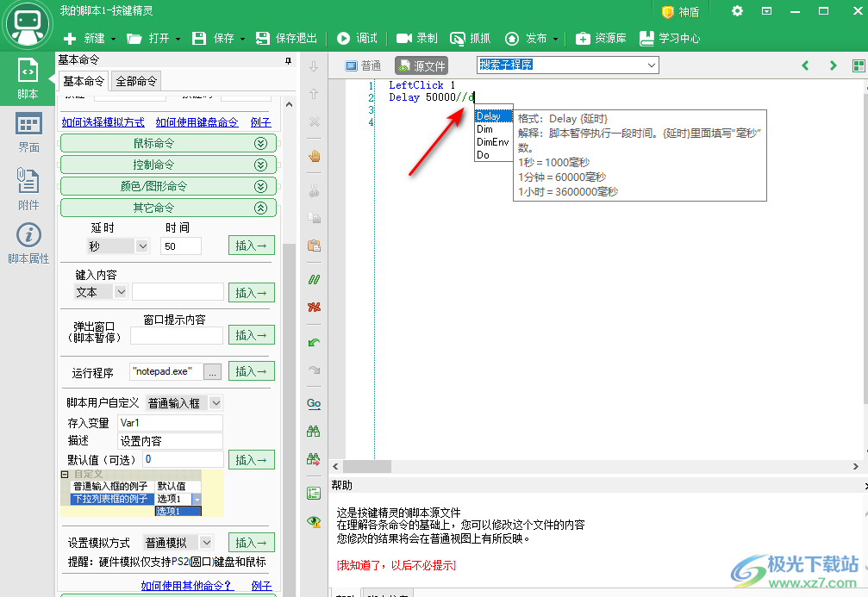Open the 脚本 script sidebar panel
Screen dimensions: 868x597
(28, 78)
